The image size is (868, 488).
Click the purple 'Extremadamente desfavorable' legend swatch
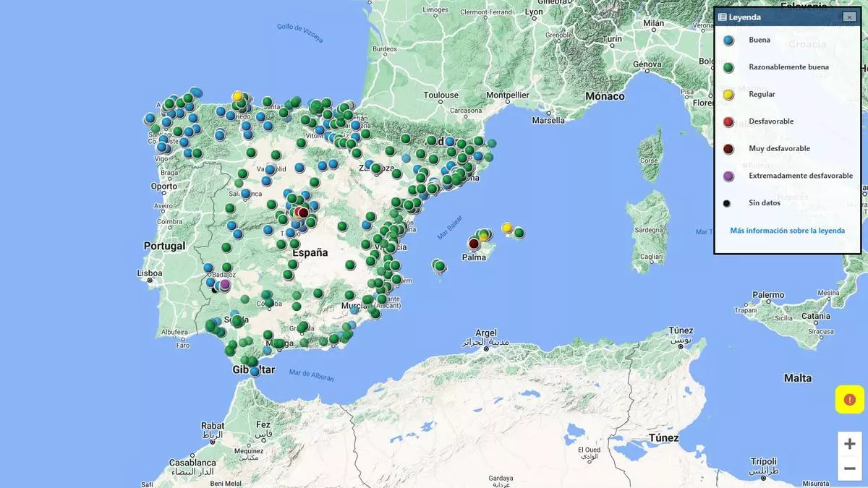pyautogui.click(x=728, y=176)
